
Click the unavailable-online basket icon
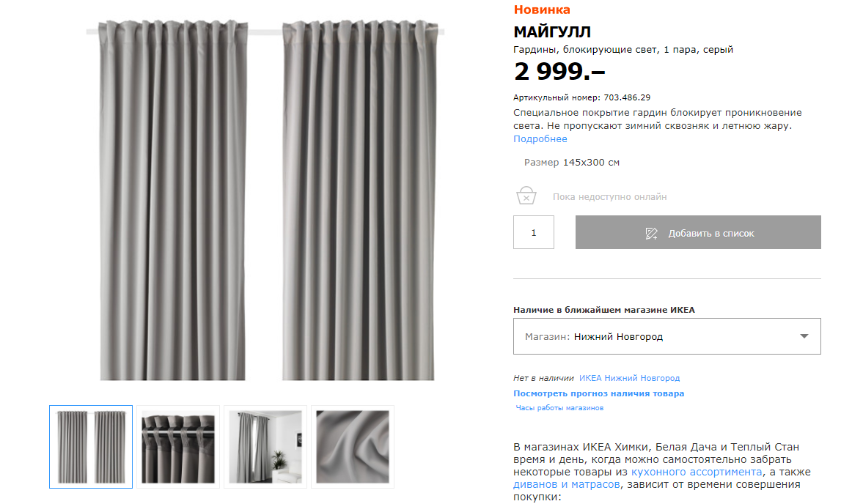point(526,196)
